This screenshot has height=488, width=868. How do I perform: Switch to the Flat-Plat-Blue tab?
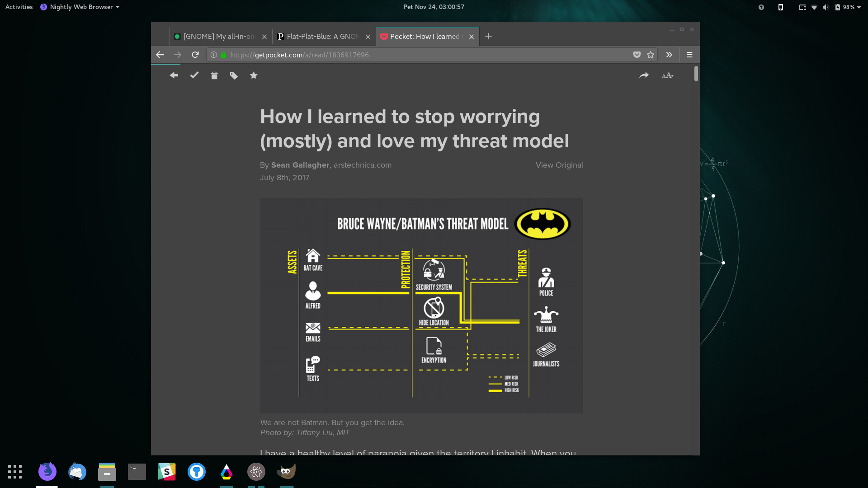coord(323,37)
